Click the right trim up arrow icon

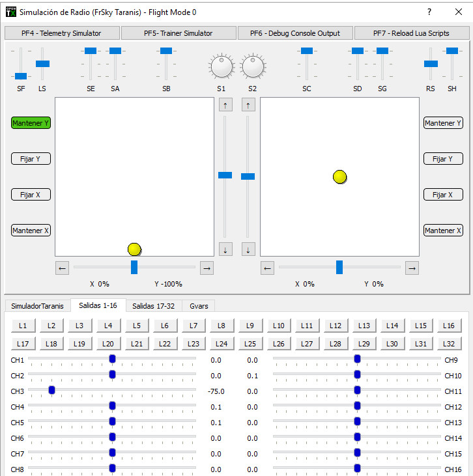click(248, 105)
